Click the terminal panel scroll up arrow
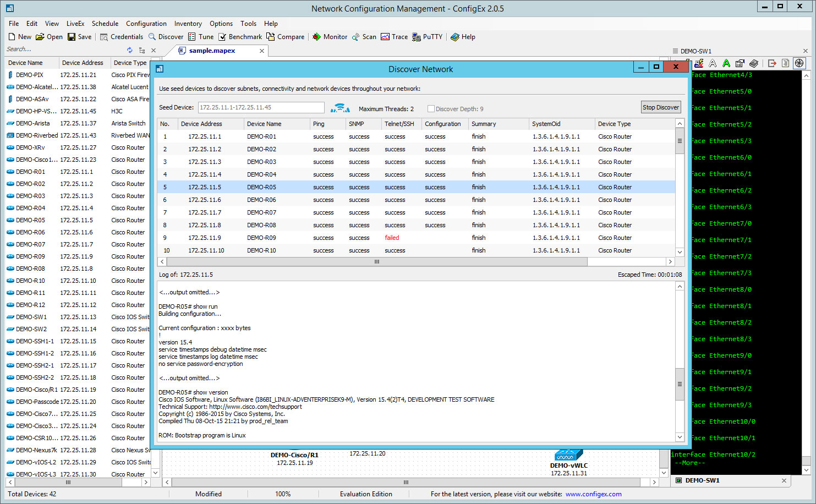Viewport: 816px width, 504px height. pyautogui.click(x=807, y=75)
